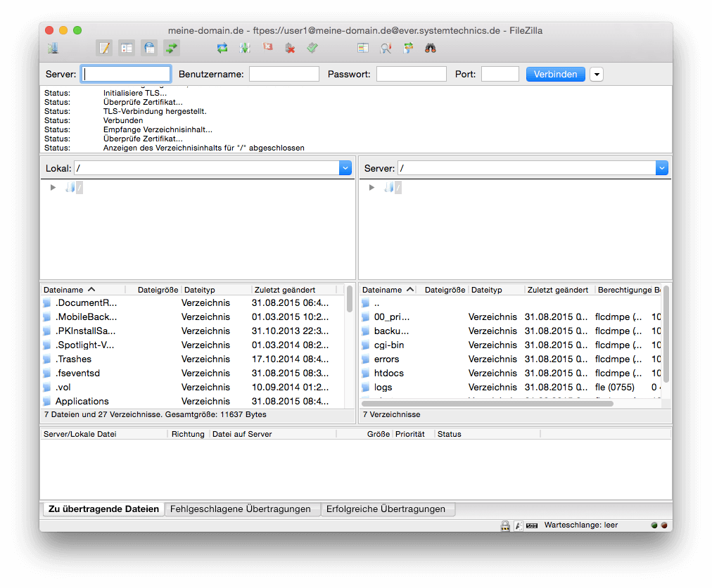Viewport: 712px width, 588px height.
Task: Click the encryption lock icon in status bar
Action: coord(505,525)
